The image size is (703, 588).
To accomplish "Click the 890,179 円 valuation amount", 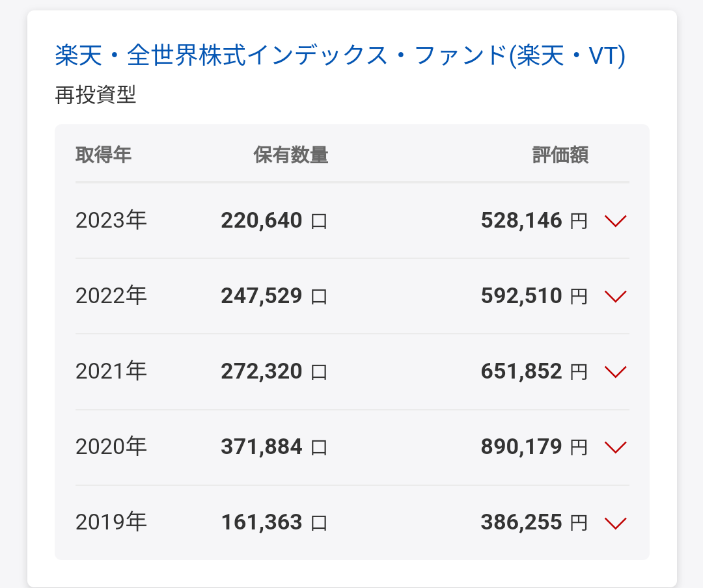I will point(534,447).
